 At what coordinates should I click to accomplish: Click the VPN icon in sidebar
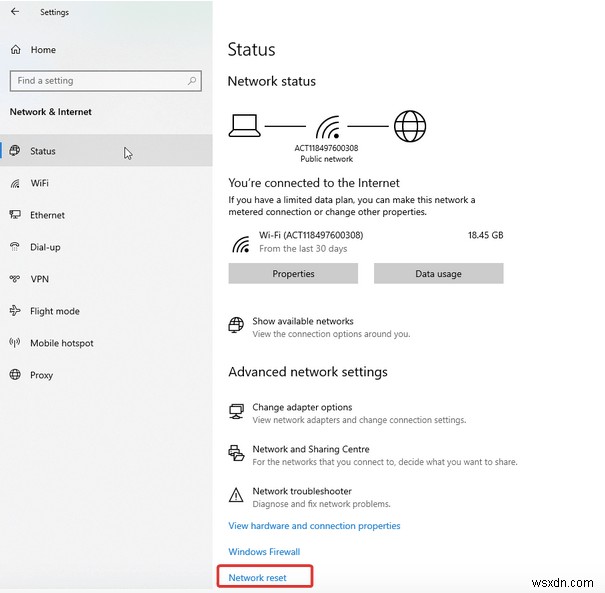click(x=15, y=278)
